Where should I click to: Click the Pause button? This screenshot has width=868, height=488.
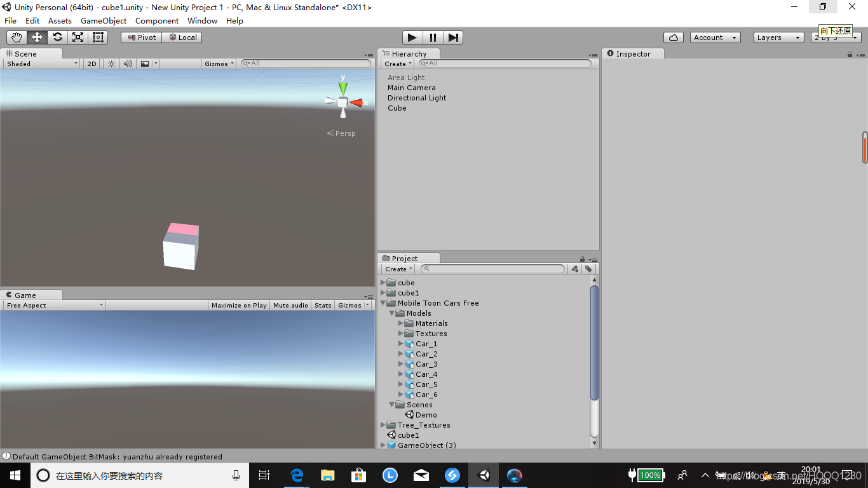click(432, 37)
